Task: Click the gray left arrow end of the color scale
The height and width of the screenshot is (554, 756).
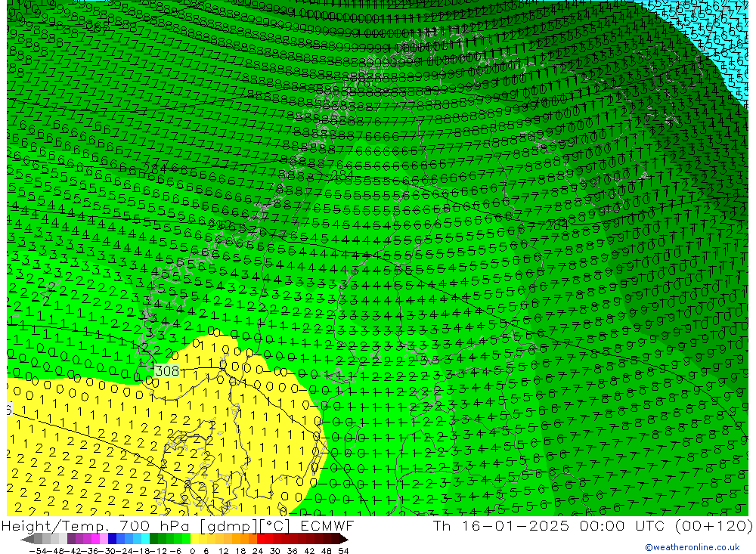Action: point(27,540)
